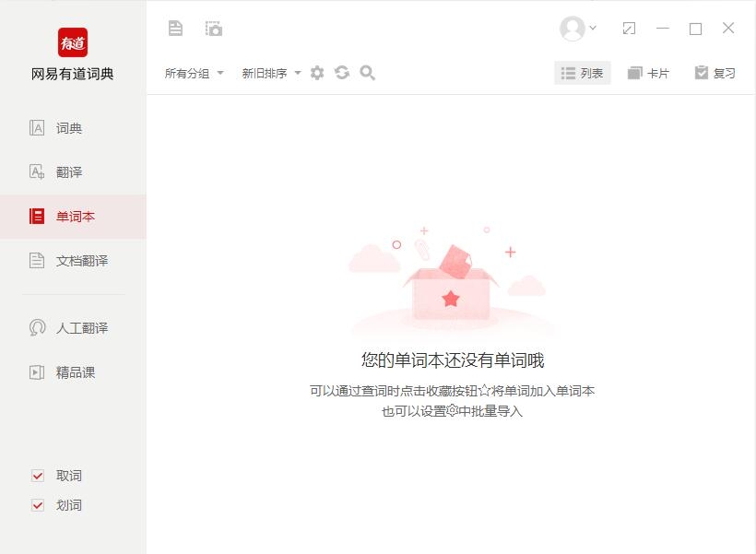Expand the 新旧排序 dropdown

(271, 74)
